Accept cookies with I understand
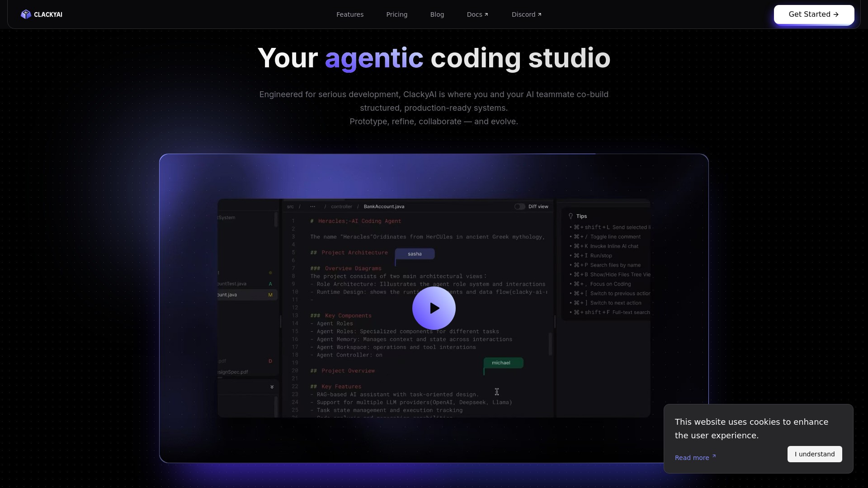This screenshot has height=488, width=868. 814,454
